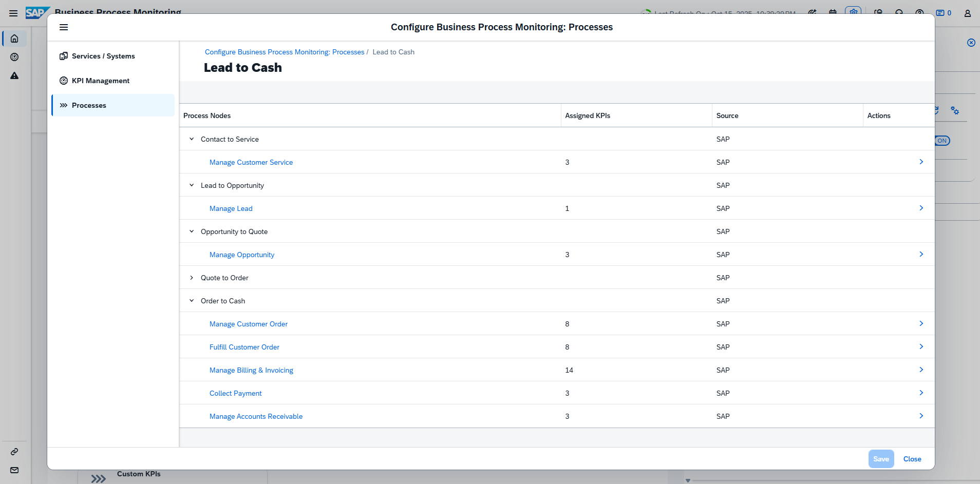Image resolution: width=980 pixels, height=484 pixels.
Task: Select the Processes navigation item
Action: point(89,105)
